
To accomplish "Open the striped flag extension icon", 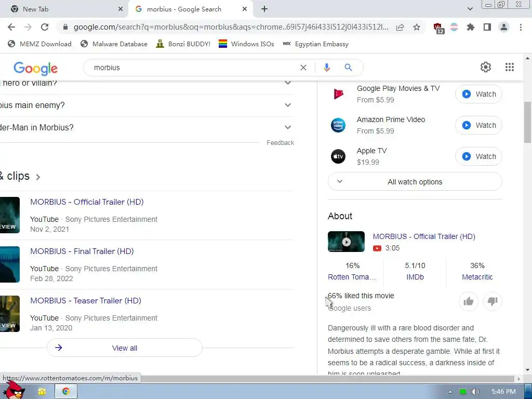I will (454, 27).
